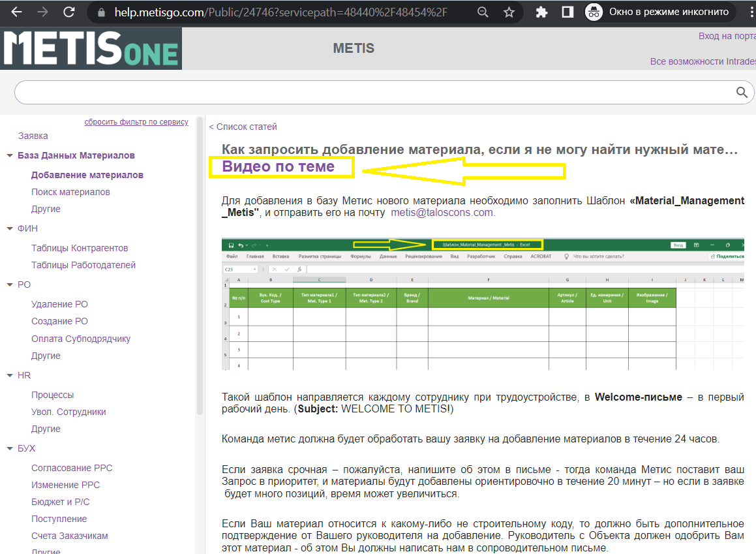The image size is (756, 554).
Task: Open Создание PO
Action: (60, 321)
